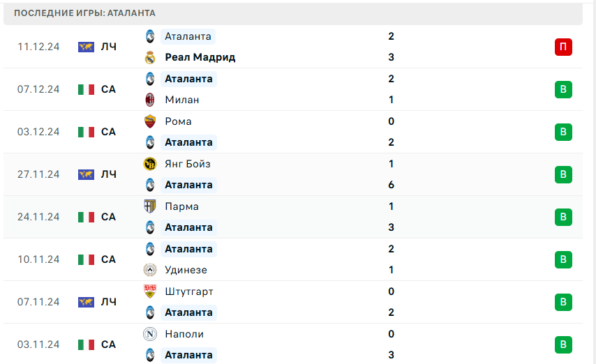This screenshot has width=596, height=364.
Task: Click the Последние игры: Аталанта header
Action: tap(84, 13)
